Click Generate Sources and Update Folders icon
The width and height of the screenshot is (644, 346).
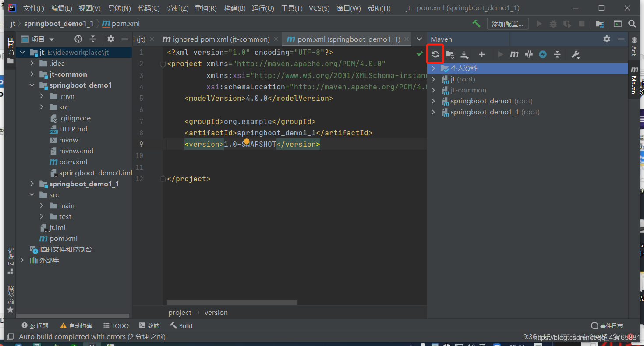coord(450,54)
